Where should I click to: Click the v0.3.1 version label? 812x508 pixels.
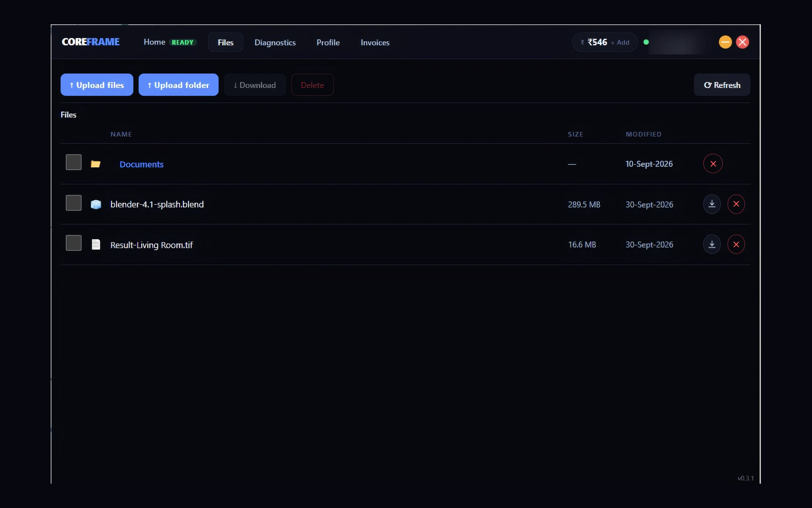click(x=745, y=478)
